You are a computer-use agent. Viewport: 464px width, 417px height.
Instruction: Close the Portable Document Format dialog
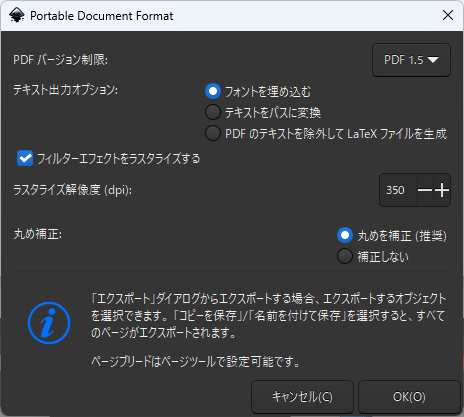448,15
